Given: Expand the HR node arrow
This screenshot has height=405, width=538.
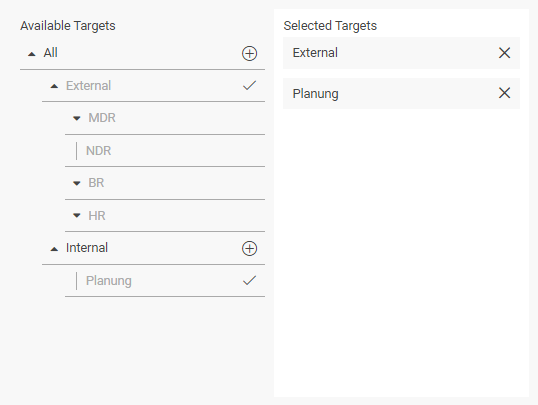Looking at the screenshot, I should point(77,216).
